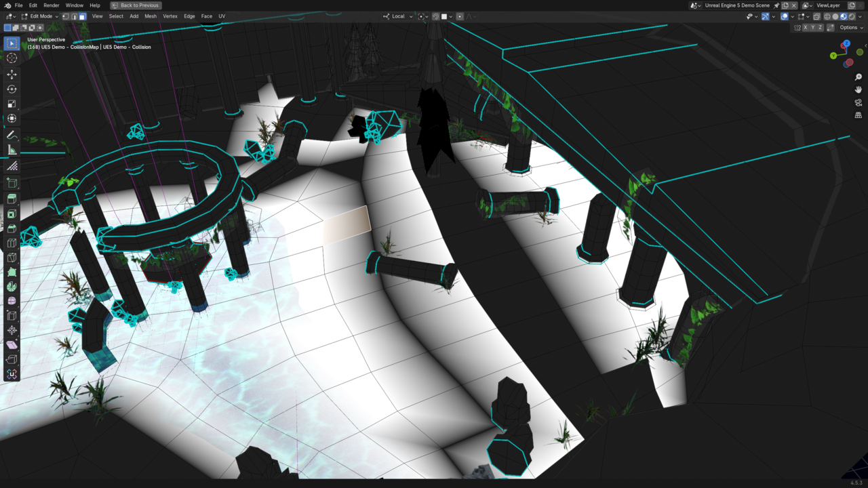Viewport: 868px width, 488px height.
Task: Enable vertex select mode
Action: 66,16
